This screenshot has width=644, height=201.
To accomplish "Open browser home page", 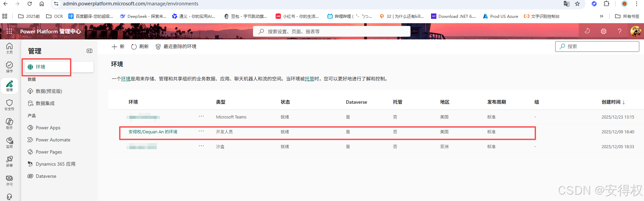I will click(41, 4).
